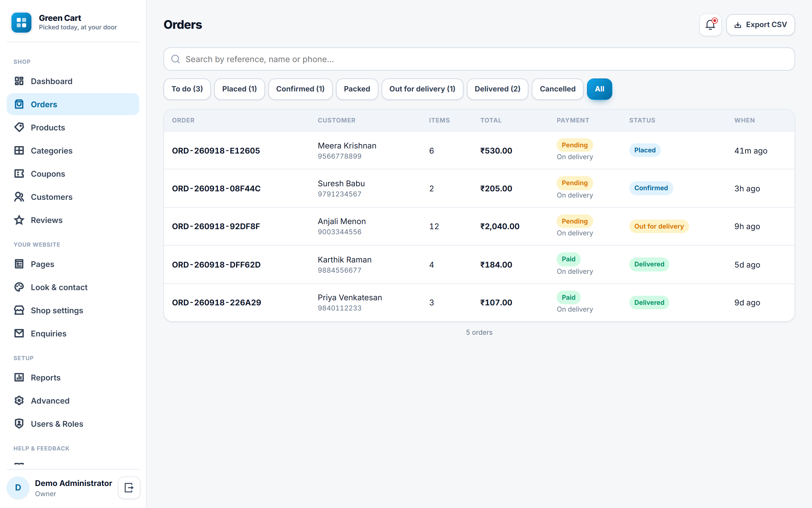Click the Demo Administrator avatar
The image size is (812, 508).
point(18,487)
